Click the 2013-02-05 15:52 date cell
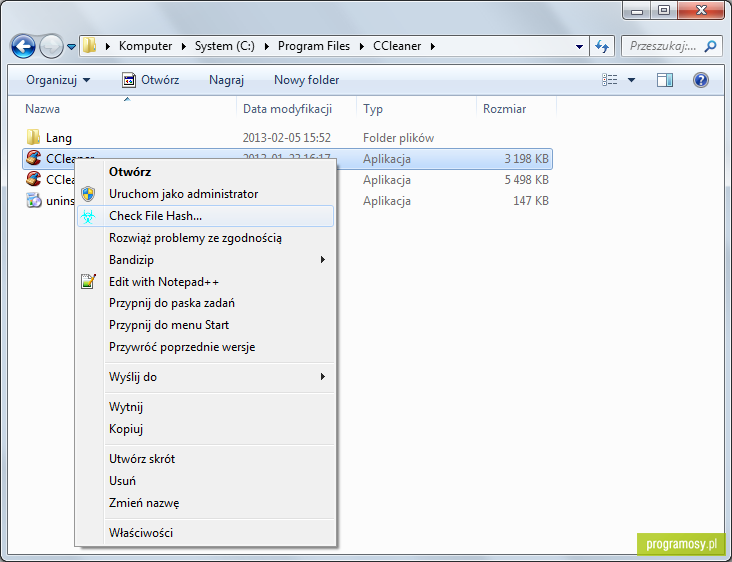732x562 pixels. coord(286,138)
